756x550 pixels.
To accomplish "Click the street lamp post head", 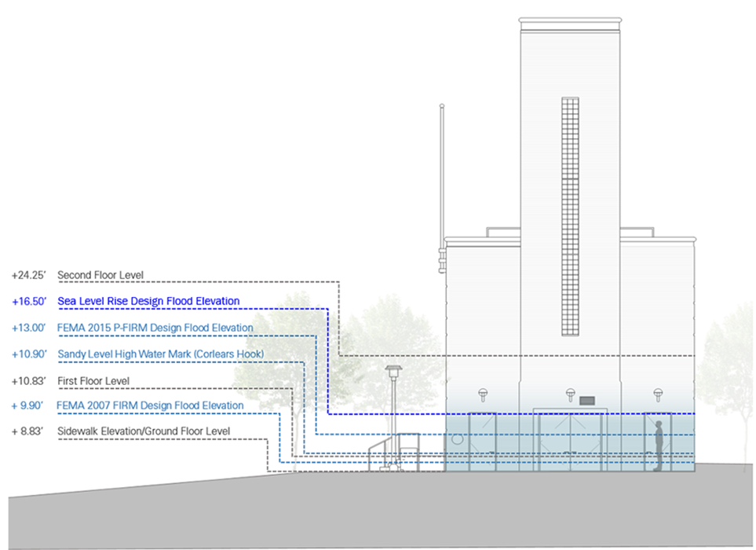I will [x=393, y=369].
